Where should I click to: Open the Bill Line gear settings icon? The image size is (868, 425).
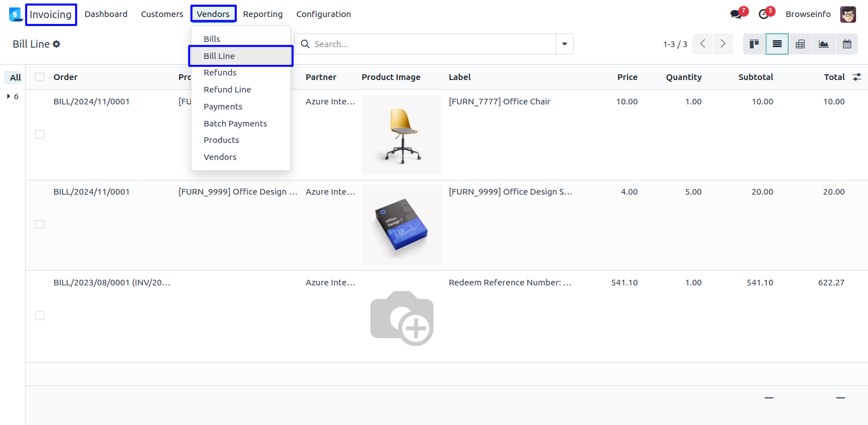[56, 44]
